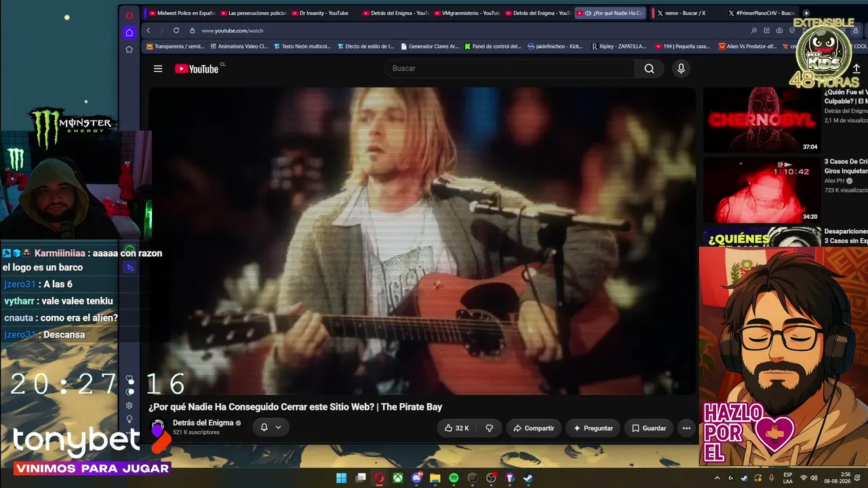Open a new browser tab with plus

(806, 13)
